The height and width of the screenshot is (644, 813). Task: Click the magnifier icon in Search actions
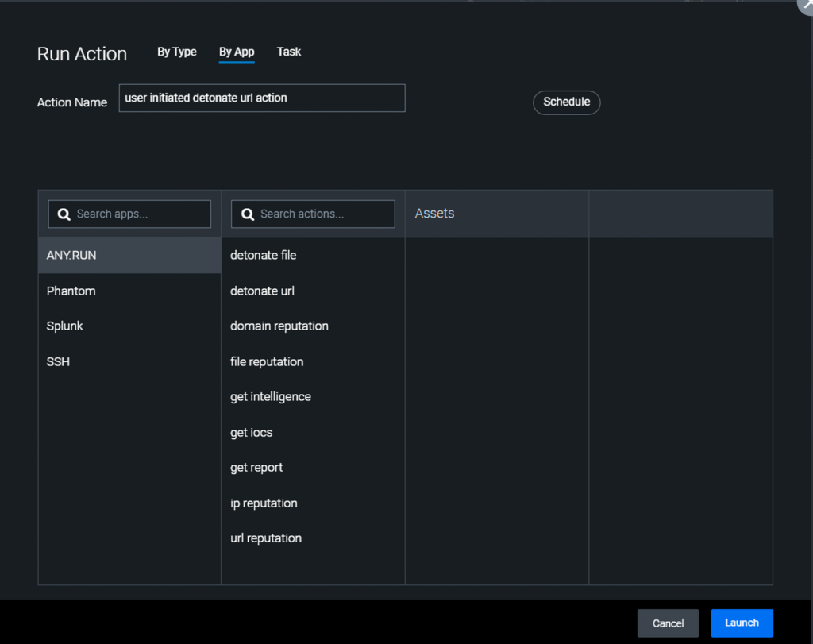[247, 214]
